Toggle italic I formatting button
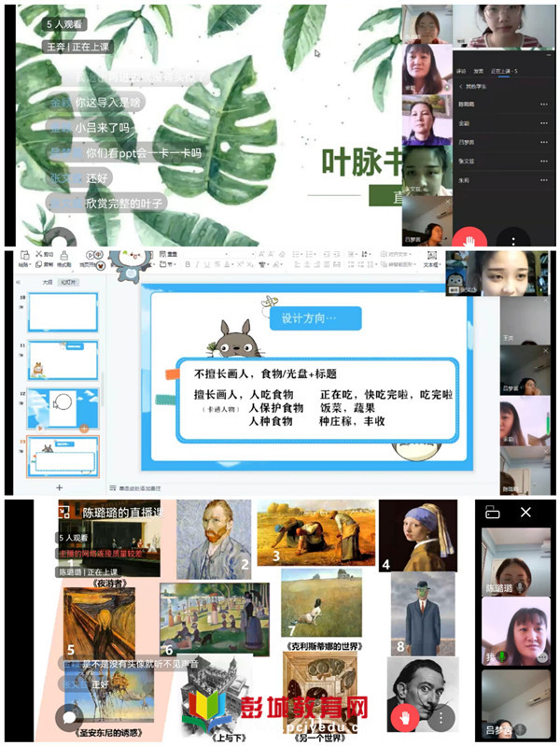The width and height of the screenshot is (560, 746). pos(198,264)
